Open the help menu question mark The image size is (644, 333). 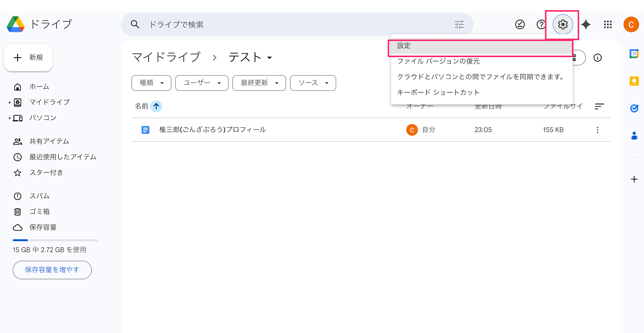(x=541, y=24)
